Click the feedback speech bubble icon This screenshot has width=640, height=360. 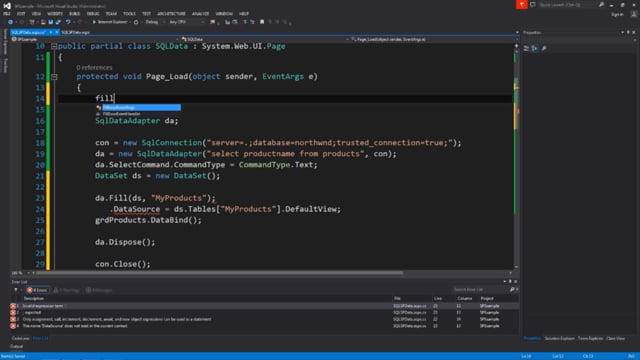pos(533,5)
